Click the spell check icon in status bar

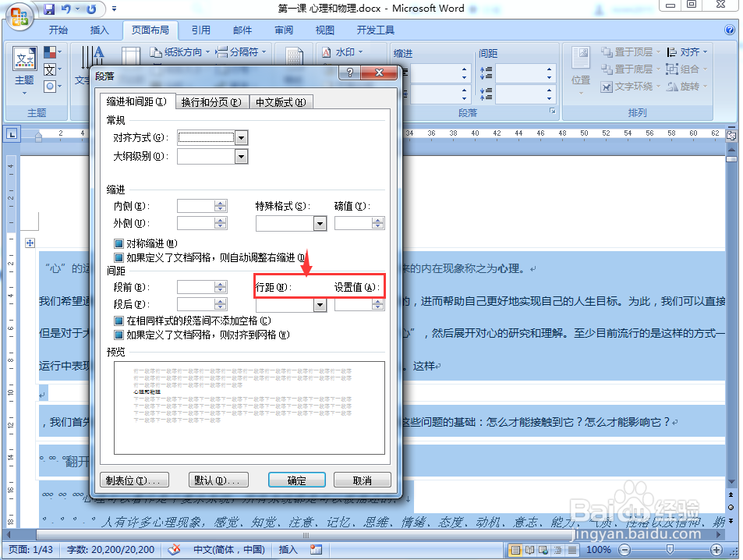click(174, 550)
